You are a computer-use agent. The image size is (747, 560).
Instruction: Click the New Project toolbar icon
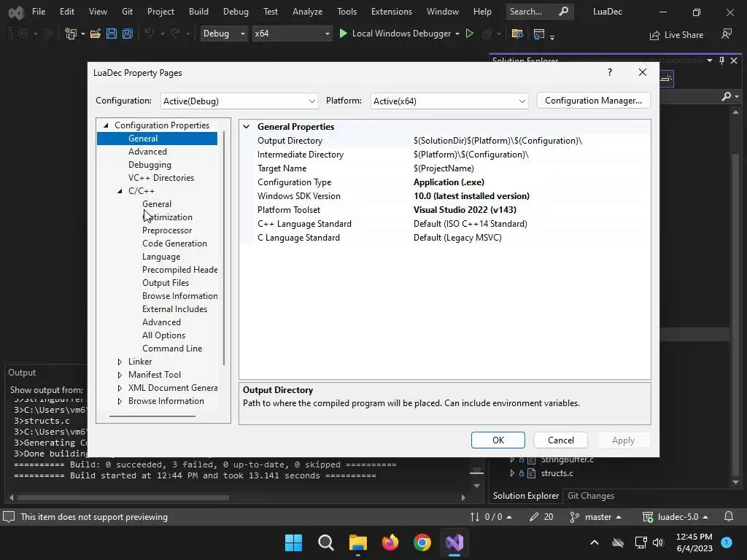click(71, 34)
